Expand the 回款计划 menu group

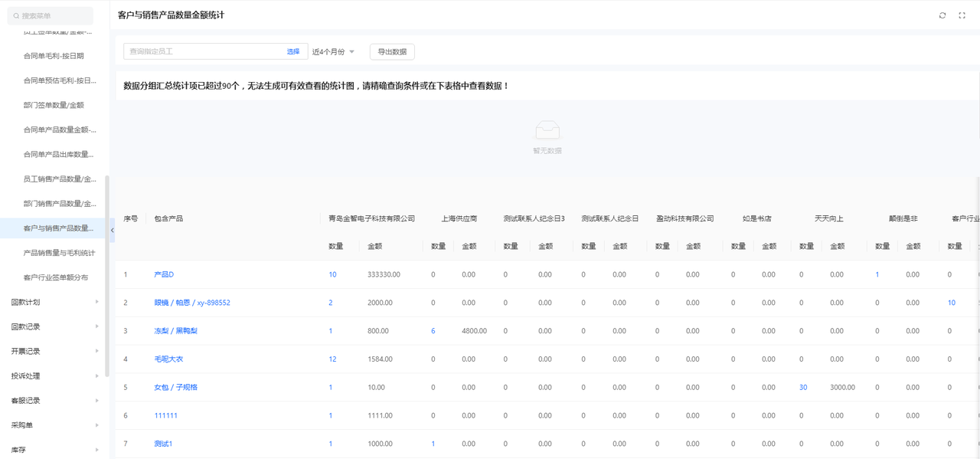(55, 302)
